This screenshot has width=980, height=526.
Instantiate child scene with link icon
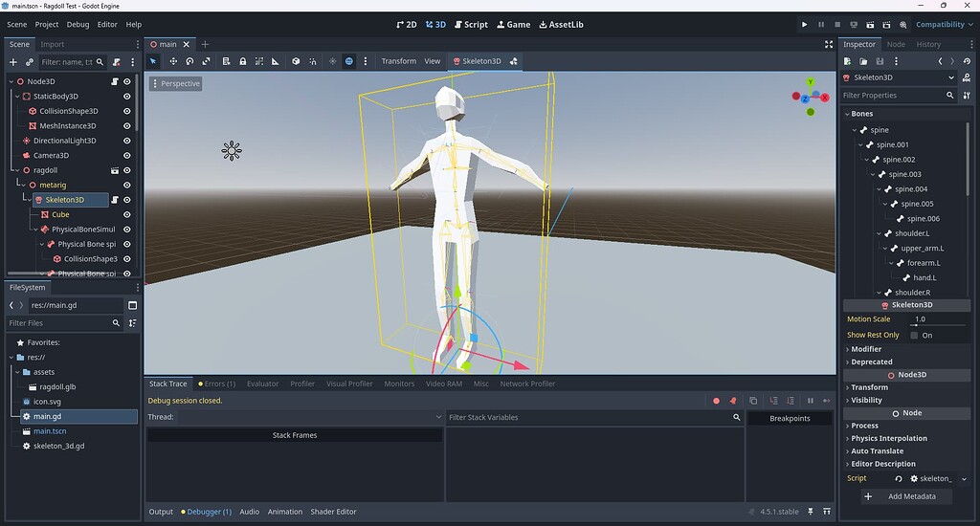(x=30, y=62)
